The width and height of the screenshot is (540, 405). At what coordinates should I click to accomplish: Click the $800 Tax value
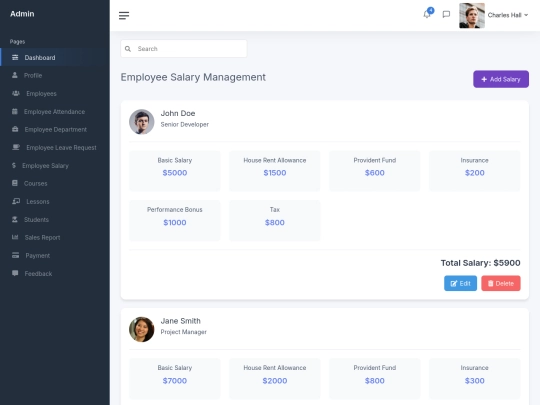pos(274,222)
